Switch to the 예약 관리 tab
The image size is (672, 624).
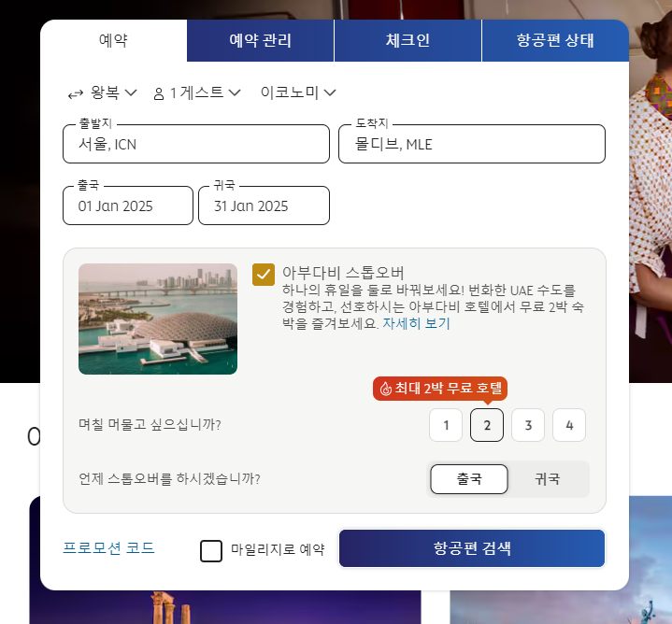[x=260, y=41]
